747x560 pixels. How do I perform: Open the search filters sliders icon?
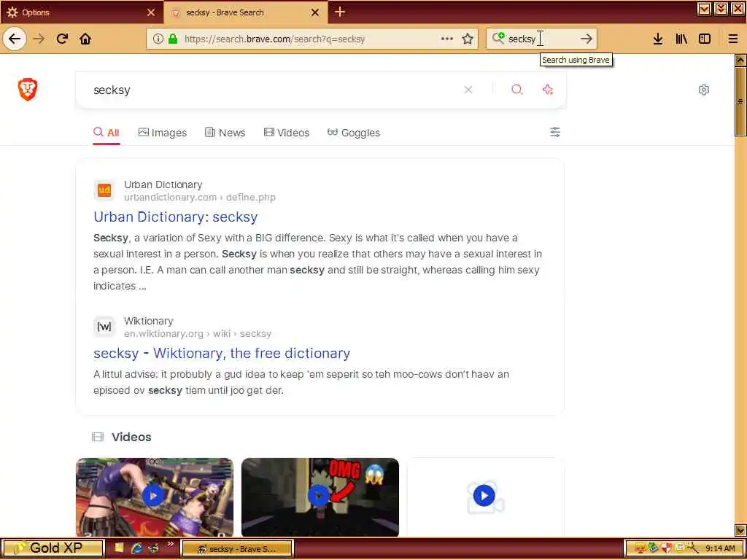click(555, 132)
